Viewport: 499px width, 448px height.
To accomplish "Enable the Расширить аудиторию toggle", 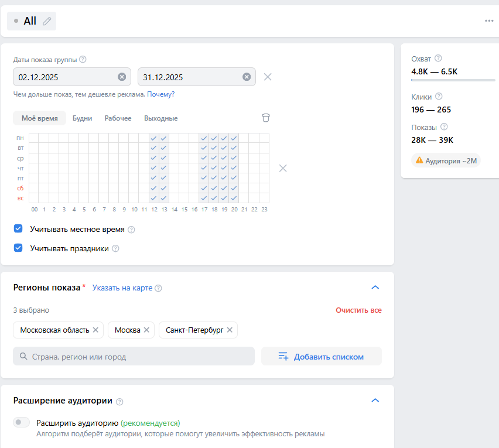I will [22, 422].
